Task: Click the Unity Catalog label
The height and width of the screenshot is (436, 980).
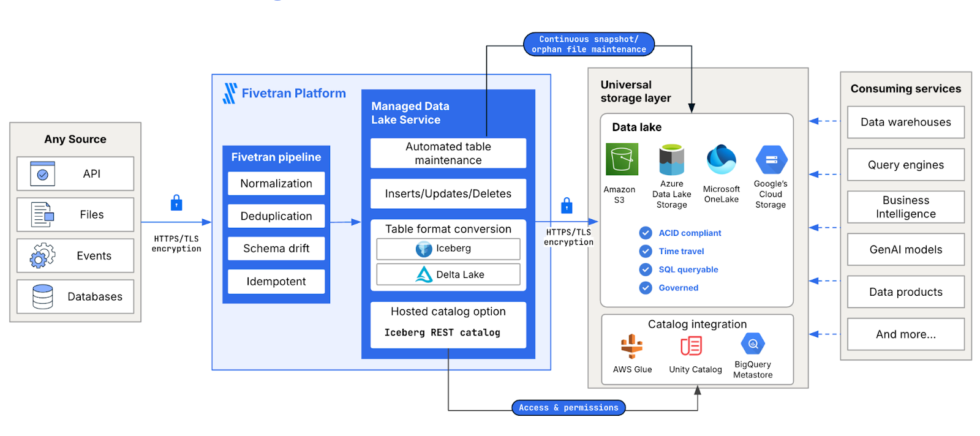Action: (x=695, y=369)
